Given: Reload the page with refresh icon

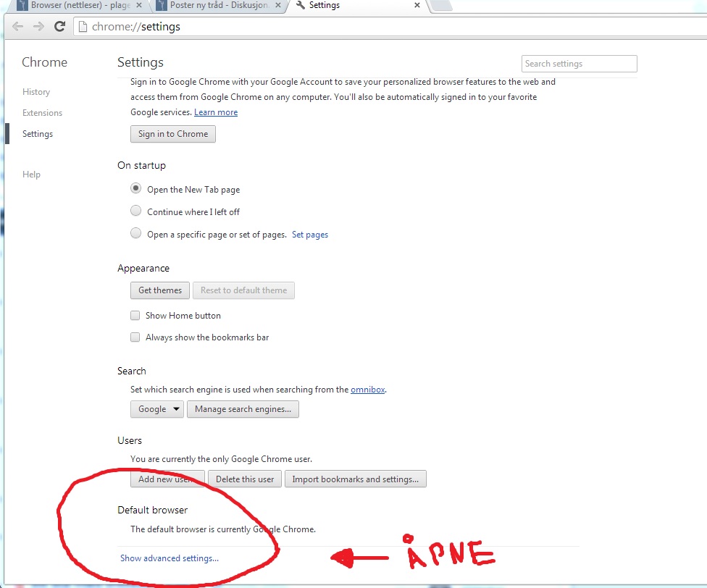Looking at the screenshot, I should [x=59, y=27].
